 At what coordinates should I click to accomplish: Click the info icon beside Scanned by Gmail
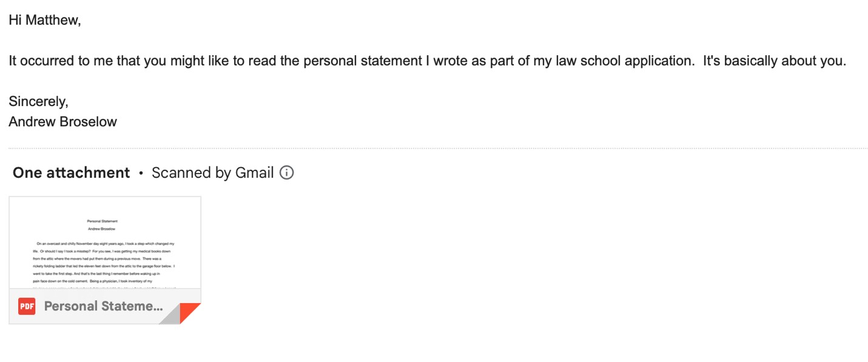pos(287,173)
